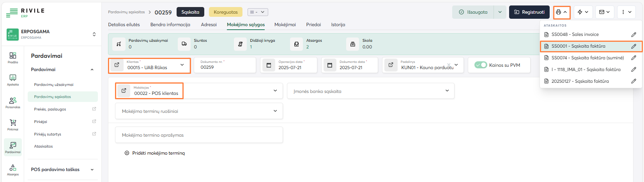Viewport: 644px width, 182px height.
Task: Go to Pirkimai in the sidebar
Action: (13, 125)
